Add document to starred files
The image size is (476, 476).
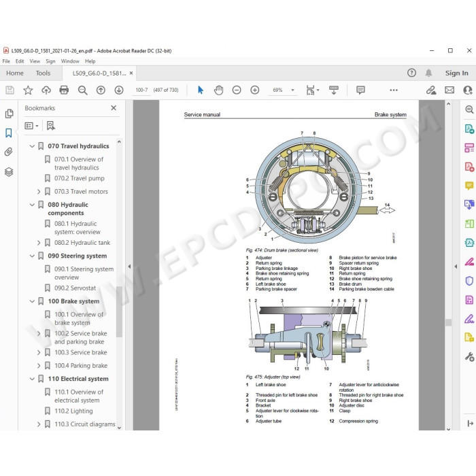[x=28, y=90]
